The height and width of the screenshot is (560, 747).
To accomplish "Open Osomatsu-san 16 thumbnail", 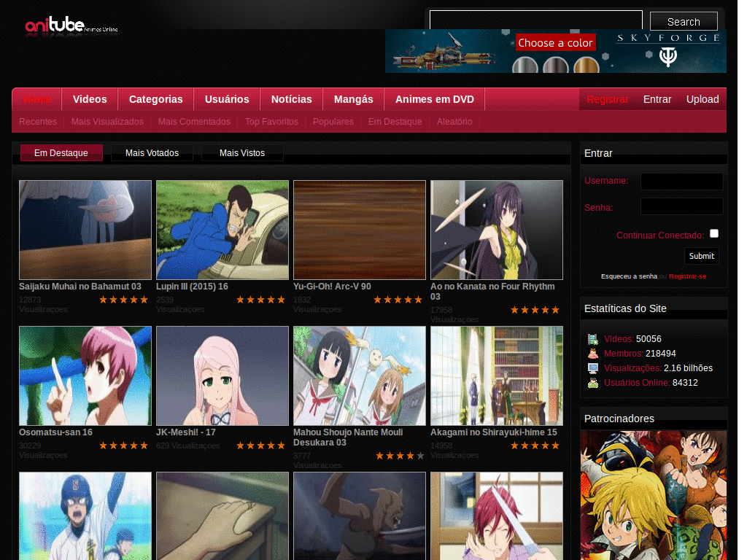I will pos(85,376).
